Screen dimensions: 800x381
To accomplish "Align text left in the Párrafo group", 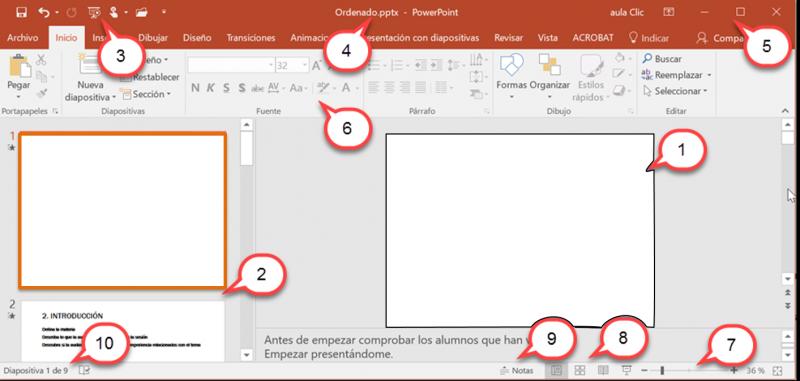I will (x=374, y=87).
